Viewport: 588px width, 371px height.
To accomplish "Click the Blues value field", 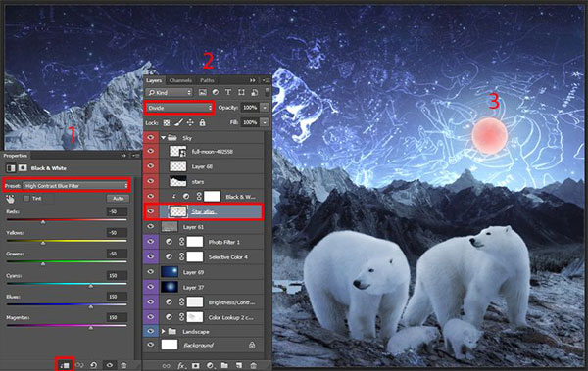I will point(117,297).
